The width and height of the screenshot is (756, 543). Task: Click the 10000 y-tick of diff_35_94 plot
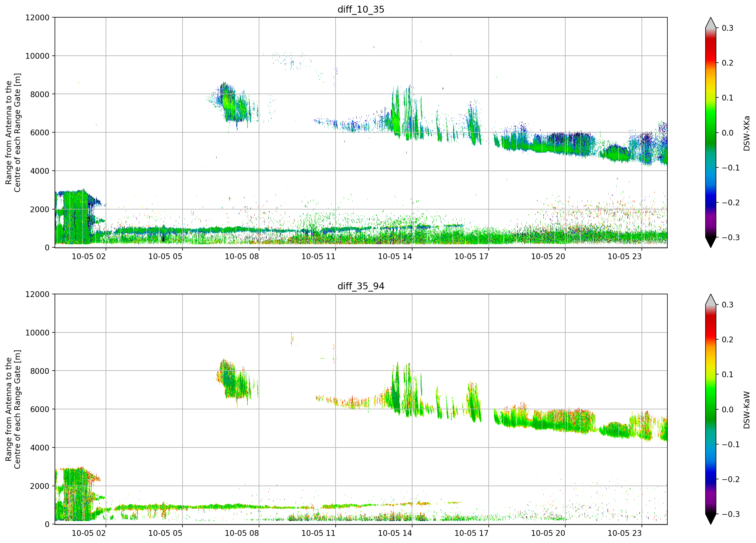click(x=37, y=333)
